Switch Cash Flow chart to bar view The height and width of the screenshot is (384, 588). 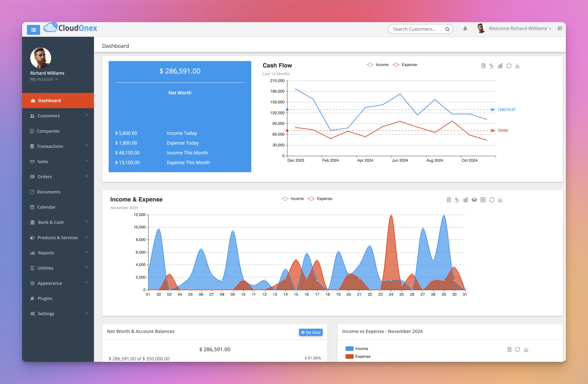click(x=500, y=66)
